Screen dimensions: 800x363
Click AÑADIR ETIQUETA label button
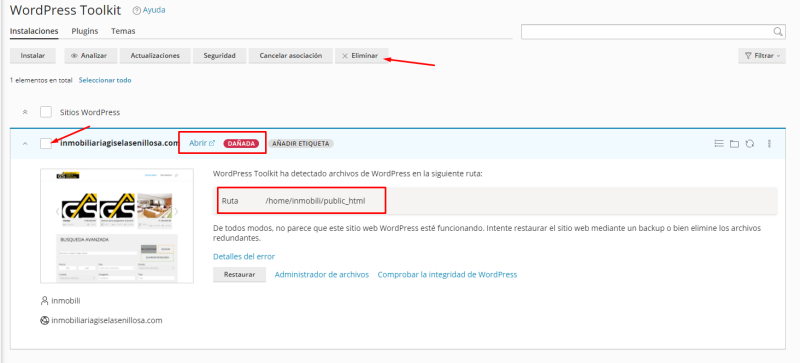[x=301, y=143]
